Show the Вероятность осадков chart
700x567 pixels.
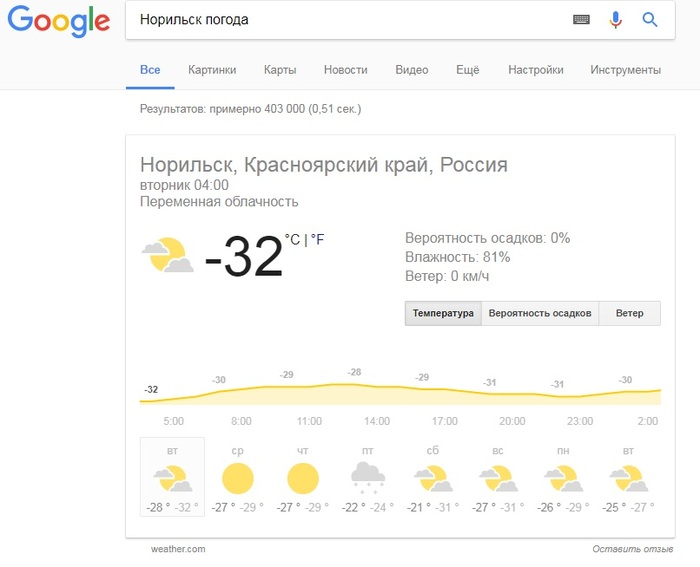click(x=540, y=313)
